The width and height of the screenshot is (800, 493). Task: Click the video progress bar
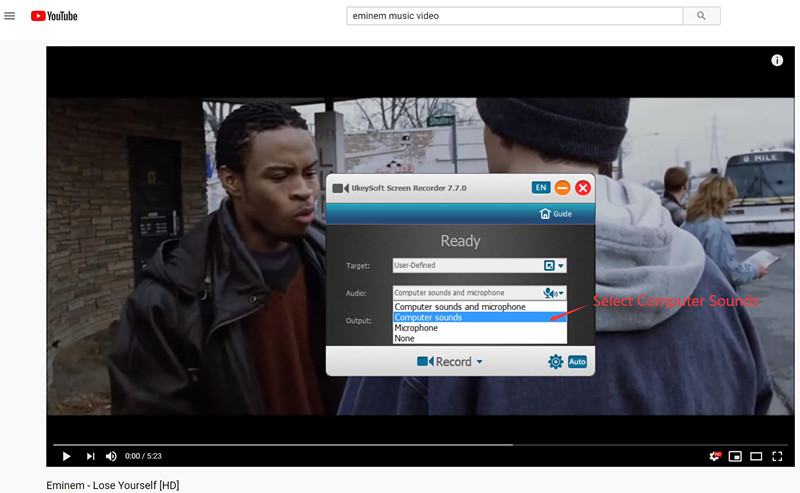click(420, 445)
